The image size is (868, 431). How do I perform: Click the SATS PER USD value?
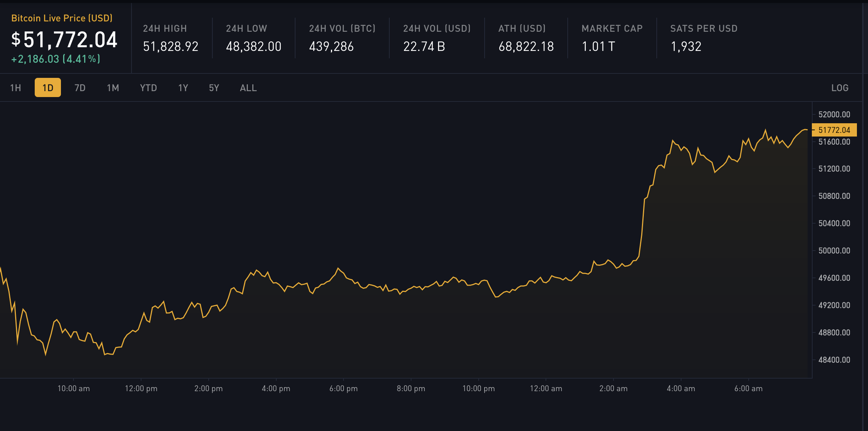686,46
